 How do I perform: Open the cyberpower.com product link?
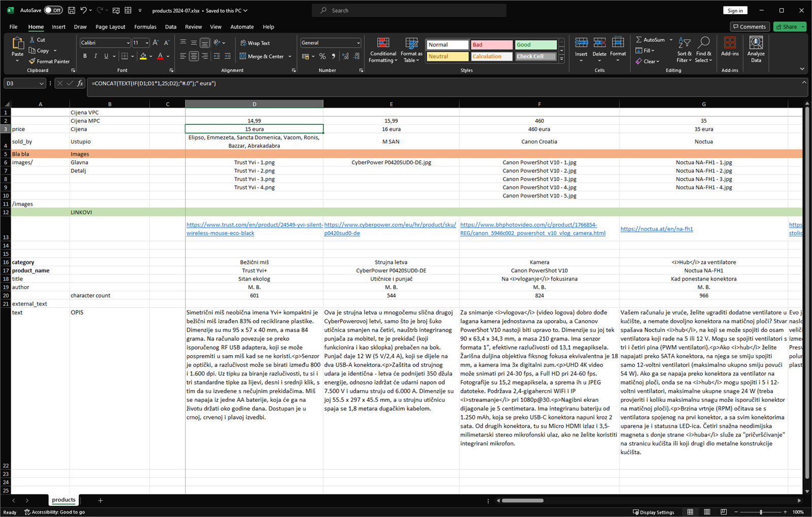pyautogui.click(x=390, y=229)
